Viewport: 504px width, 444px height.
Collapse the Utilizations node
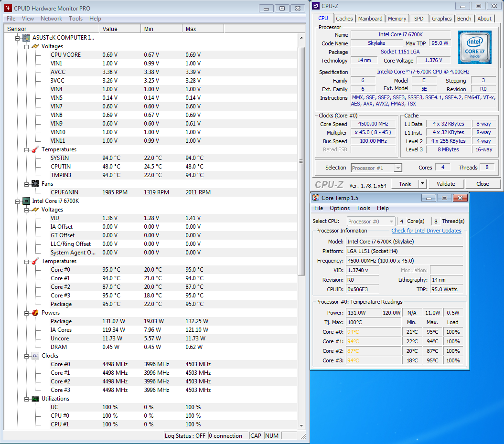pos(27,399)
